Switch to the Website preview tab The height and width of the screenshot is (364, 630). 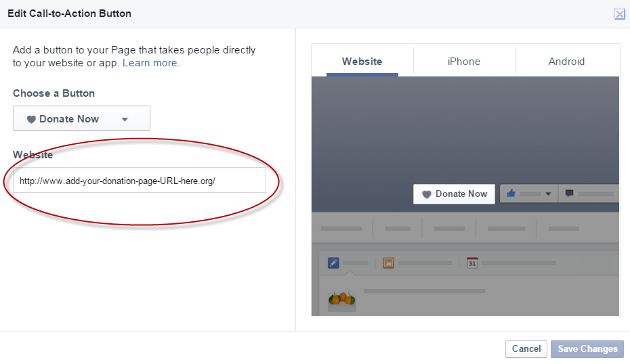coord(362,62)
